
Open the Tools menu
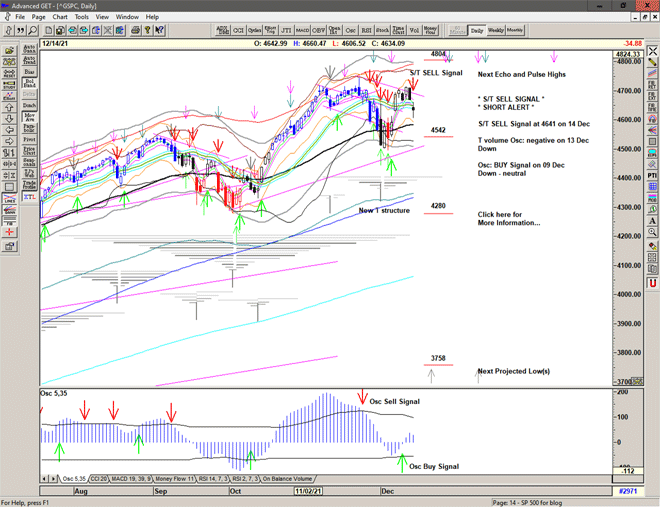coord(82,17)
